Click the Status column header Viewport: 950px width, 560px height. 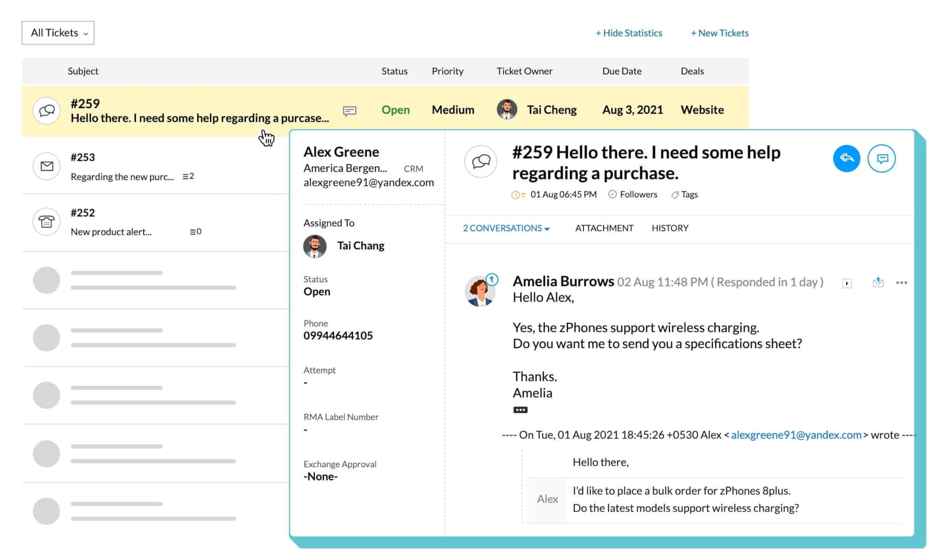point(394,71)
